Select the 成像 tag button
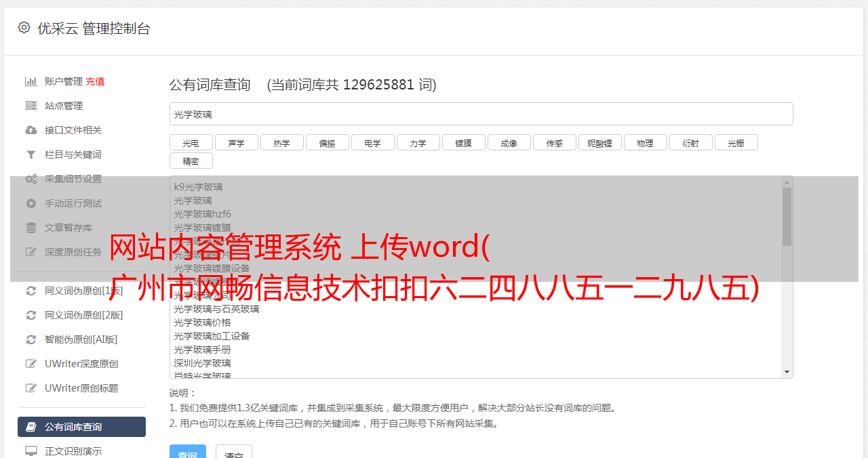The image size is (868, 458). point(509,142)
